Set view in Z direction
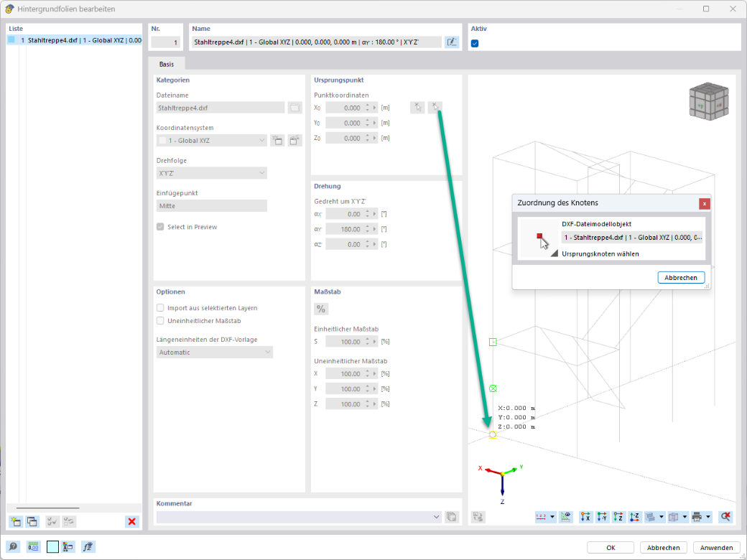The height and width of the screenshot is (560, 747). pos(618,517)
